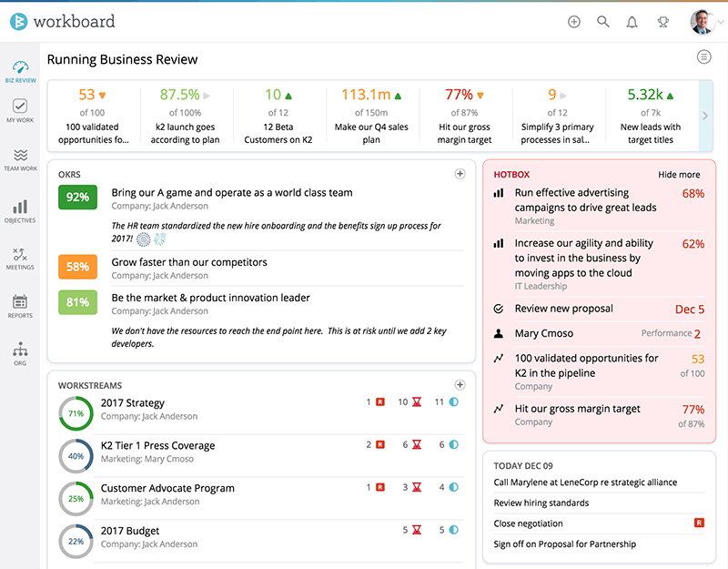Open Mary Cmoso performance hotbox entry
The width and height of the screenshot is (728, 569).
pyautogui.click(x=599, y=333)
